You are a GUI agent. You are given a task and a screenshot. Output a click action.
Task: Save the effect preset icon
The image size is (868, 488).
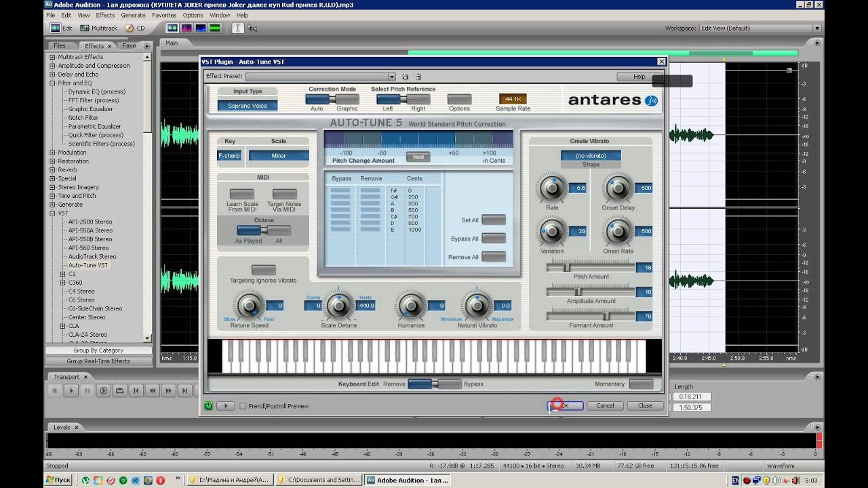tap(405, 77)
